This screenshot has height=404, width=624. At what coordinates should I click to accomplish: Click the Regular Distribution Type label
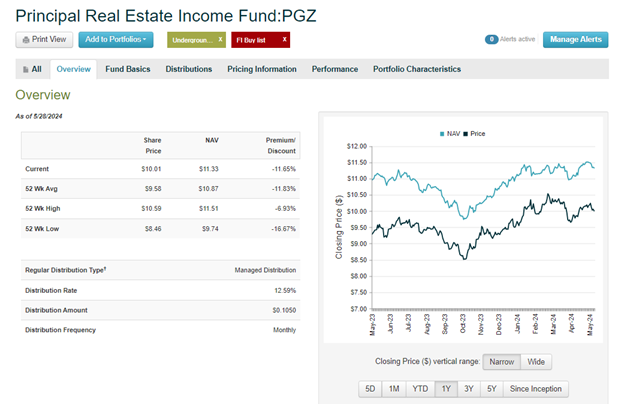click(66, 270)
